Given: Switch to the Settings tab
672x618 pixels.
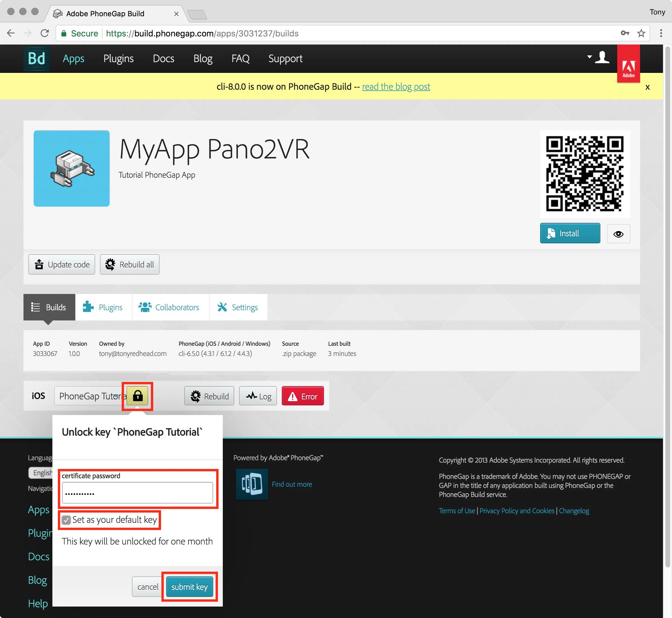Looking at the screenshot, I should tap(238, 307).
